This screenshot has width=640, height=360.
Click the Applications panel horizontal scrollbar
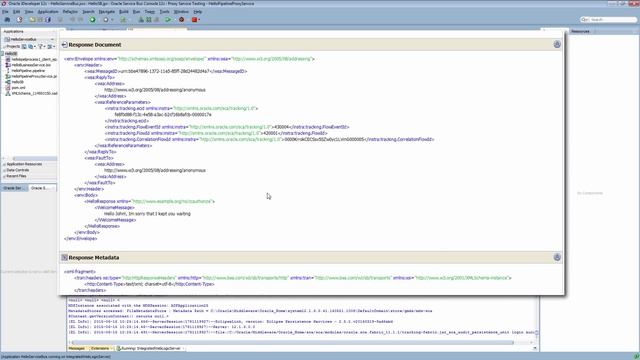35,159
